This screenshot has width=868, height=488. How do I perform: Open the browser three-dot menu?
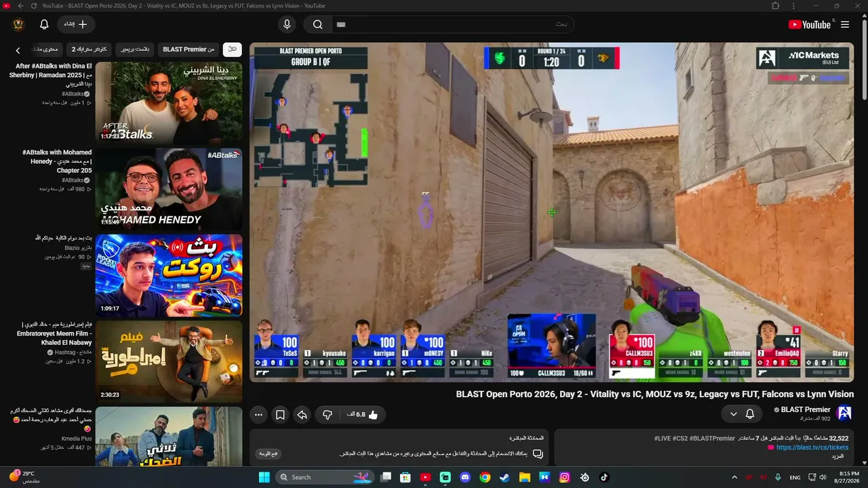coord(793,6)
